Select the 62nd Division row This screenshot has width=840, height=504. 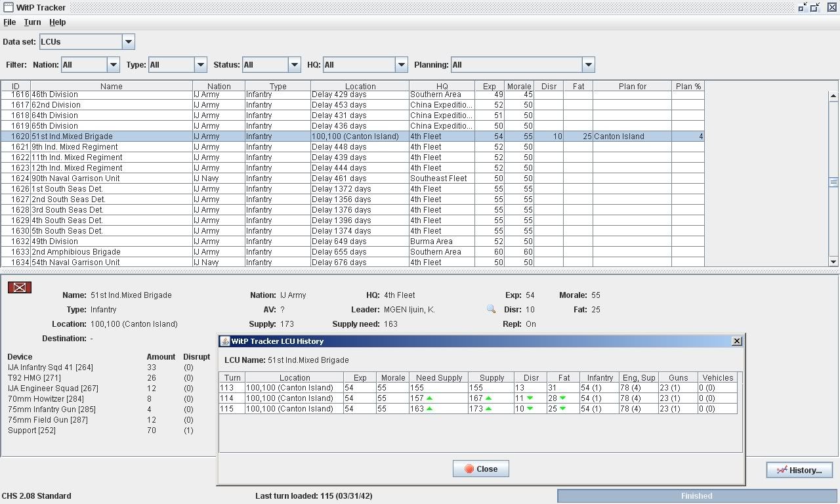click(352, 105)
